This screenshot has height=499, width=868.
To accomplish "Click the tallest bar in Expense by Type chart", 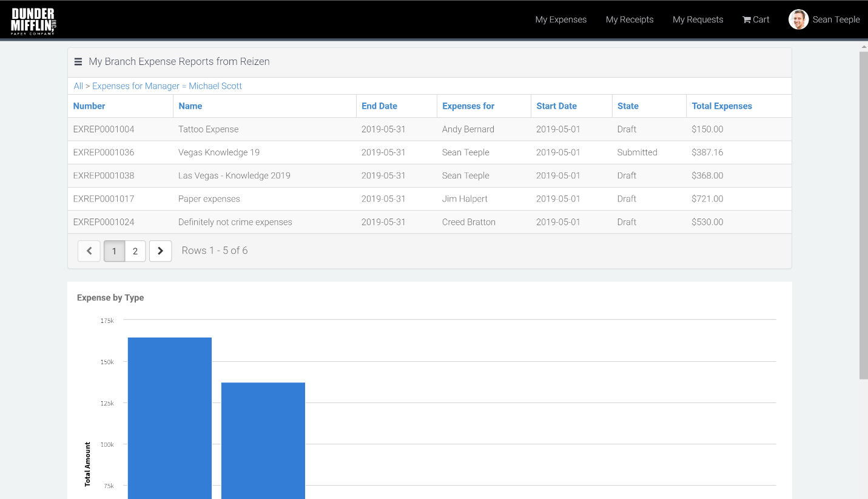I will pos(170,418).
